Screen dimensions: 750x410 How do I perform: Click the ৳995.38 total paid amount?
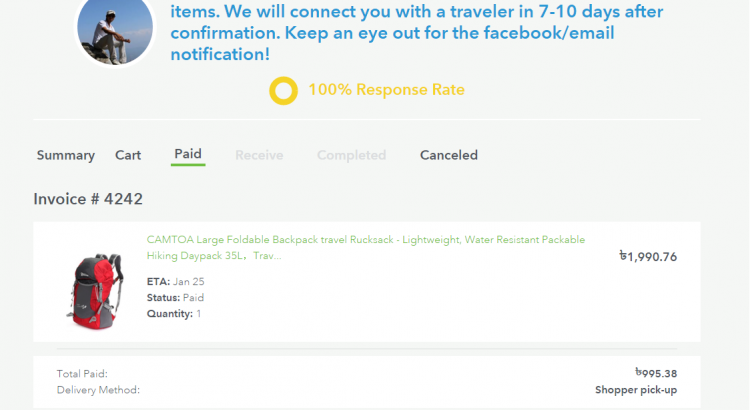click(656, 373)
